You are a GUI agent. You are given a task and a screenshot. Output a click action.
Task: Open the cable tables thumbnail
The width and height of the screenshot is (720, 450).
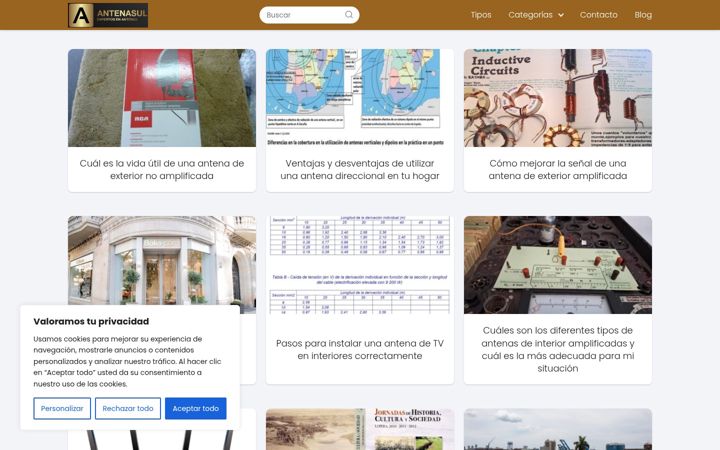360,265
